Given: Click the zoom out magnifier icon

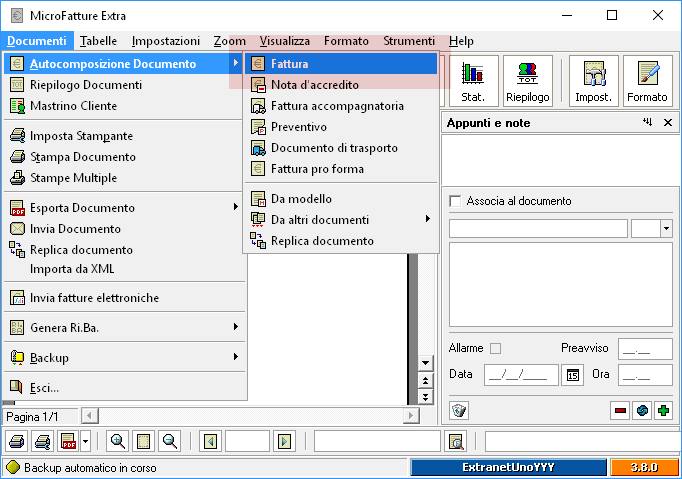Looking at the screenshot, I should (x=170, y=442).
